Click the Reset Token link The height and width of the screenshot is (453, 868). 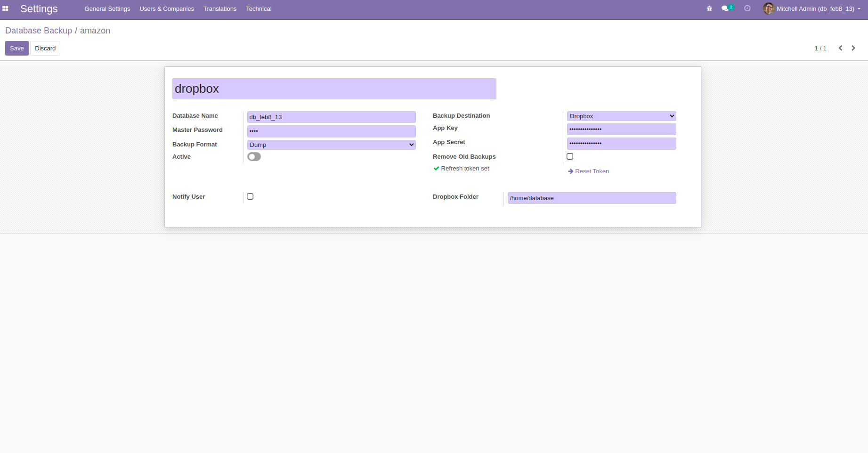click(589, 171)
